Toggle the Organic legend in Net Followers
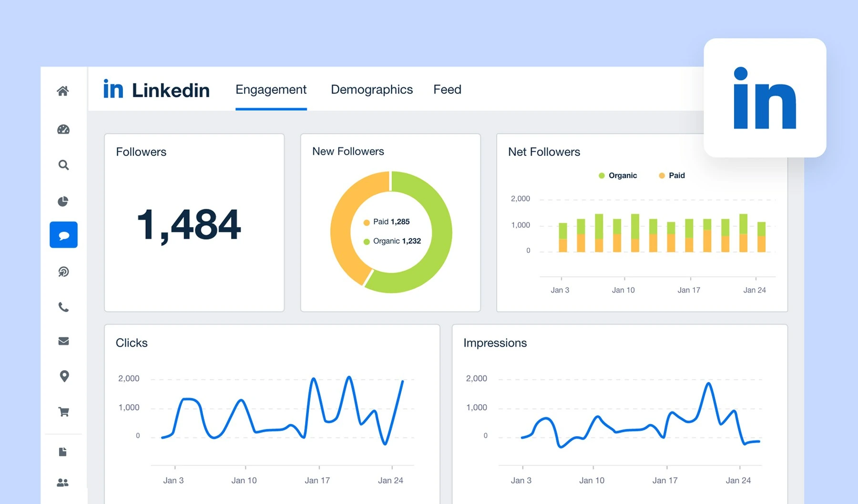The width and height of the screenshot is (858, 504). coord(618,175)
